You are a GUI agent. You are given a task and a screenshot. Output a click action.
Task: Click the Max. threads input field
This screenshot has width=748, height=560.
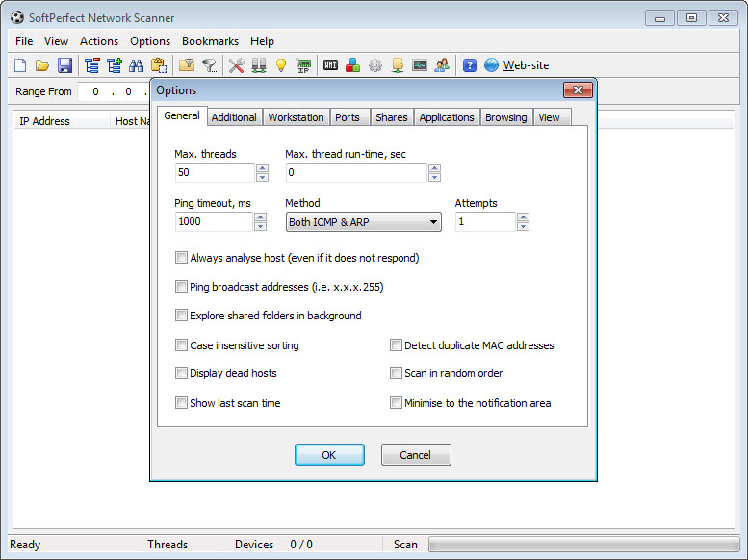point(215,172)
